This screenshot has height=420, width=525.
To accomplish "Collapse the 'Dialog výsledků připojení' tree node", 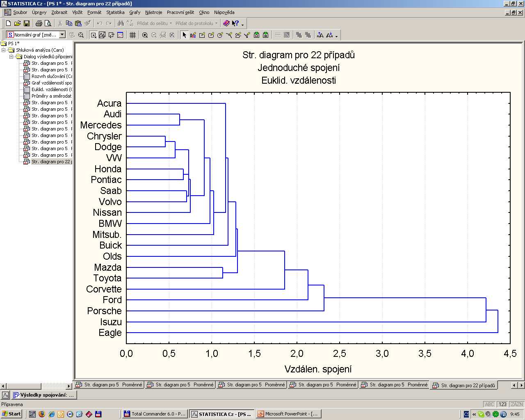I will [11, 57].
